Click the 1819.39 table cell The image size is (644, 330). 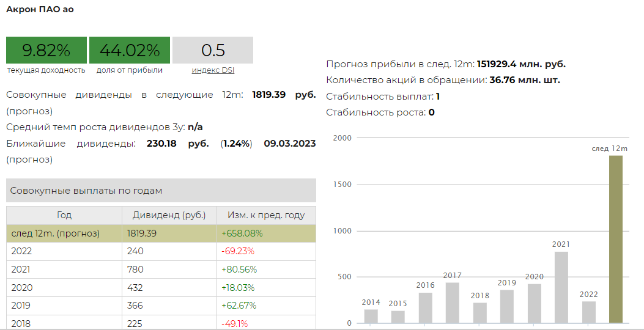pos(169,233)
